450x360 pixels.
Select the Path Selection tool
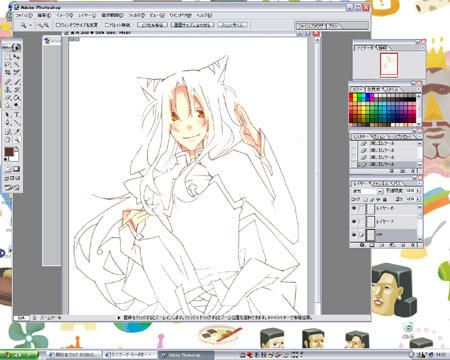8,115
